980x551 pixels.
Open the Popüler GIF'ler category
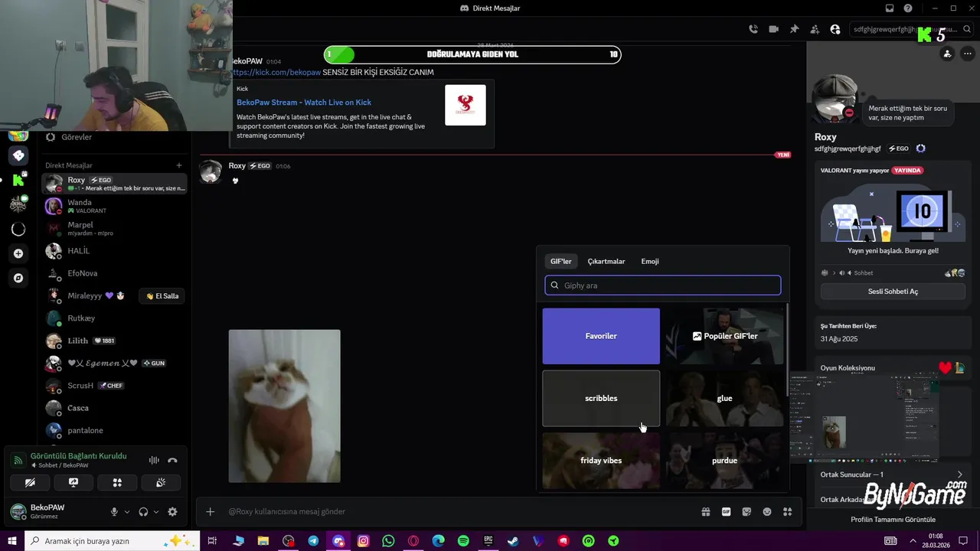(725, 336)
